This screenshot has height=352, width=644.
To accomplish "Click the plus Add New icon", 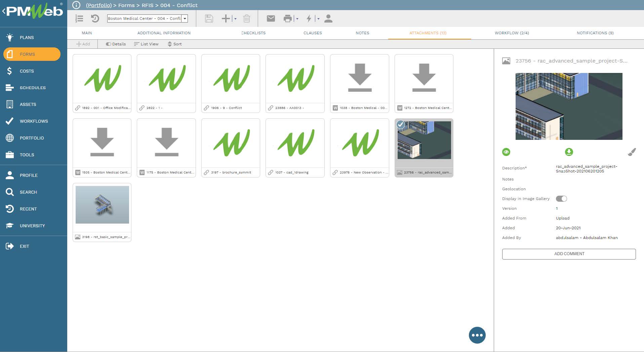I will tap(226, 18).
